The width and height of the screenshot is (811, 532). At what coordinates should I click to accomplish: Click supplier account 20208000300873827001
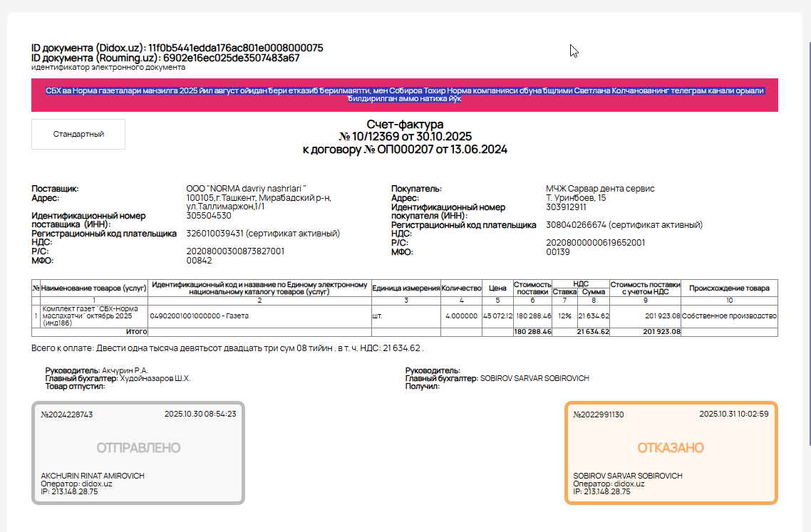click(235, 251)
